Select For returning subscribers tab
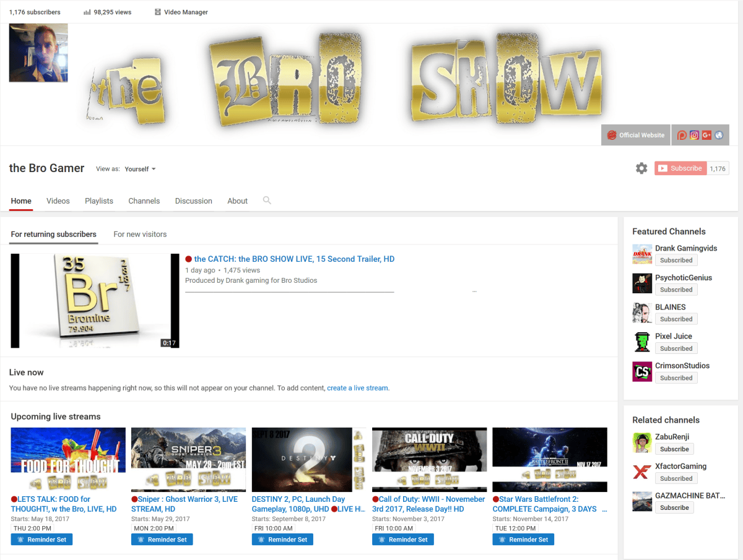The width and height of the screenshot is (743, 560). click(54, 235)
